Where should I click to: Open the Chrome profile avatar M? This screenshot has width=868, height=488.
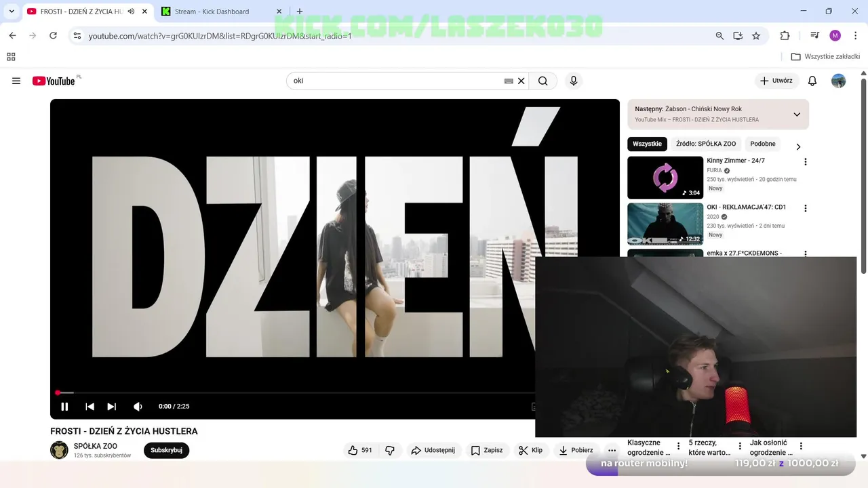(835, 36)
